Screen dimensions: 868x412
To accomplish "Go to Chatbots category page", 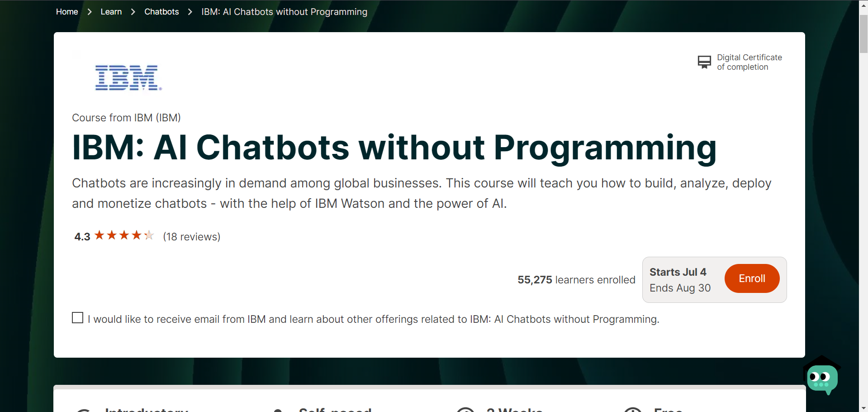I will (161, 11).
